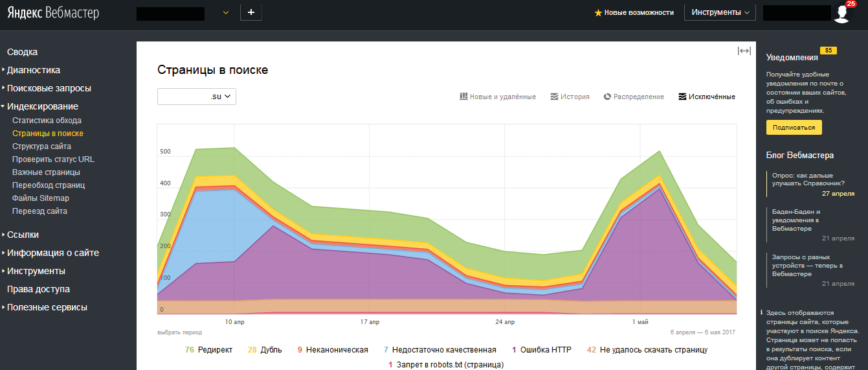Toggle Не удалось скачать страницу series
Viewport: 868px width, 370px height.
(x=647, y=350)
